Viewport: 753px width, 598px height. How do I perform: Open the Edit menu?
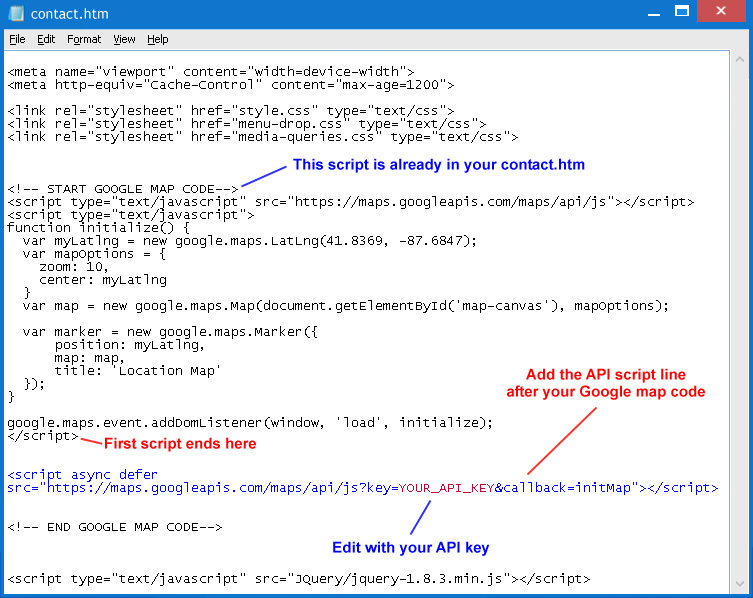(46, 39)
